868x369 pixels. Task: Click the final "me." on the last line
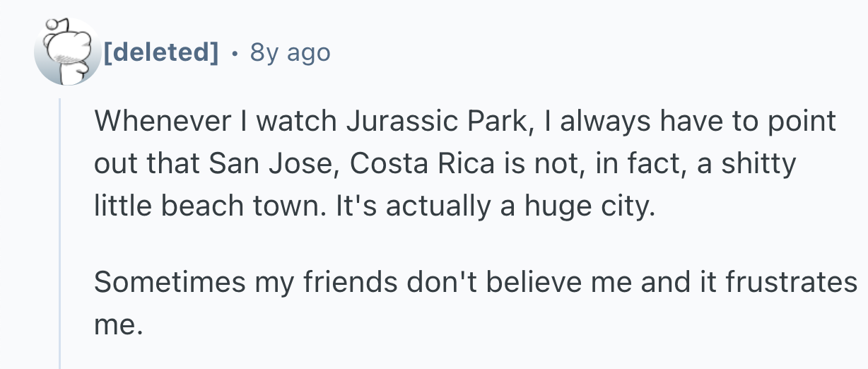click(x=118, y=324)
